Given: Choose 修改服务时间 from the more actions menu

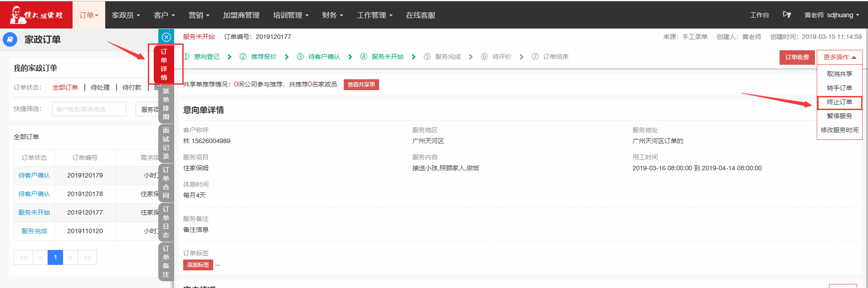Looking at the screenshot, I should [x=839, y=130].
